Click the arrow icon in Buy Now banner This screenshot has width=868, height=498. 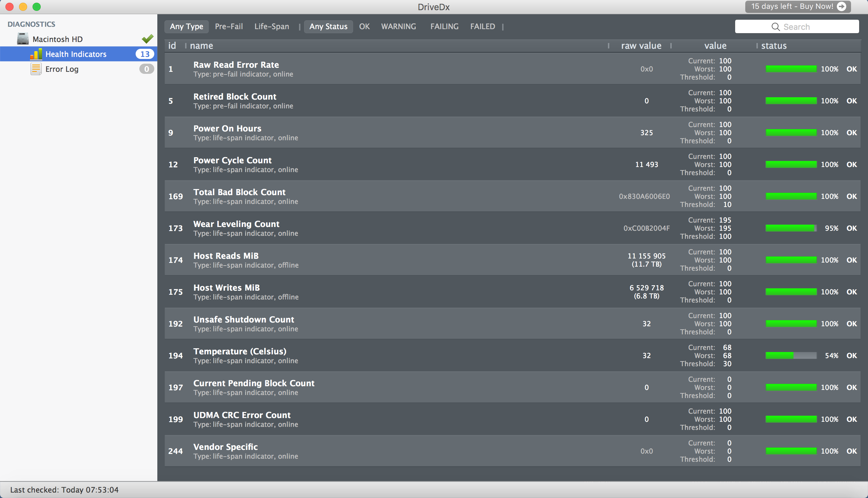click(x=841, y=6)
